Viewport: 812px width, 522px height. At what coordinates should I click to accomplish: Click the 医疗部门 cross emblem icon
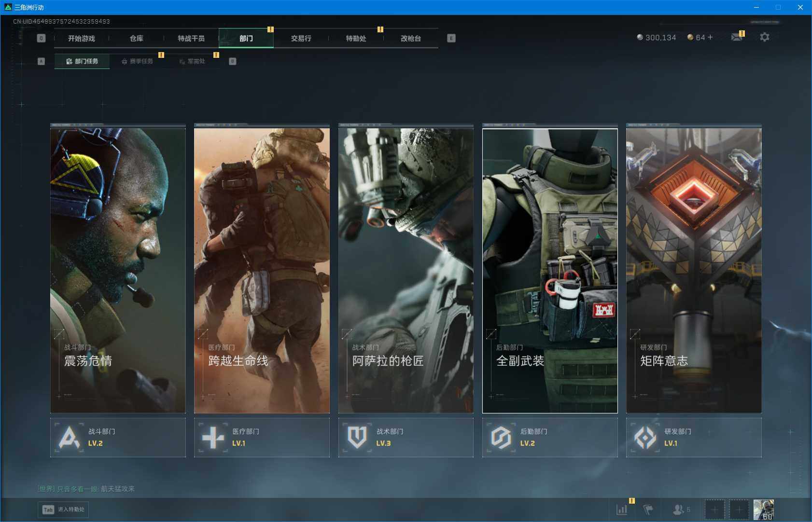coord(213,438)
